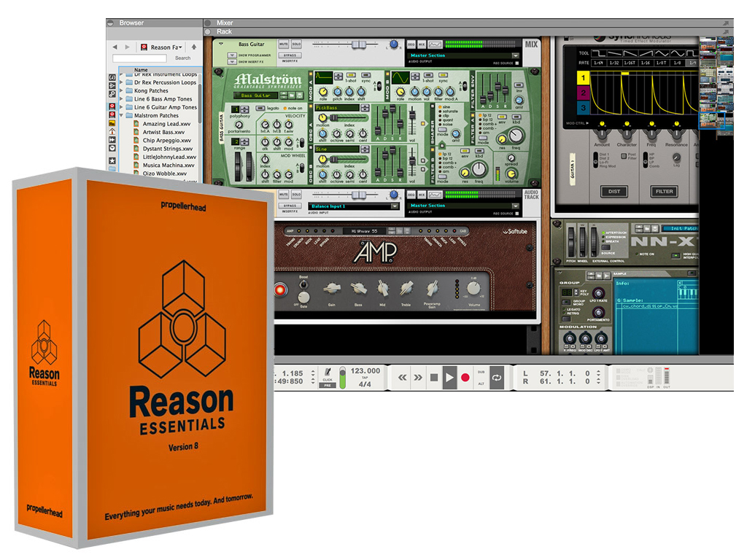Click the browser up-folder arrow
This screenshot has width=747, height=560.
(194, 47)
